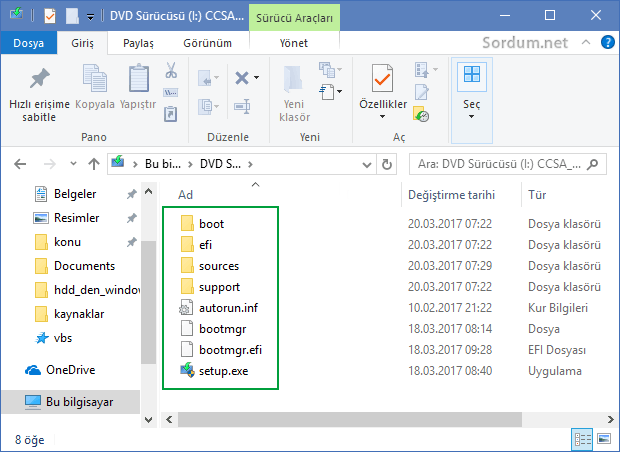Click the properties checkmark icon in title bar
The height and width of the screenshot is (452, 620).
(50, 16)
